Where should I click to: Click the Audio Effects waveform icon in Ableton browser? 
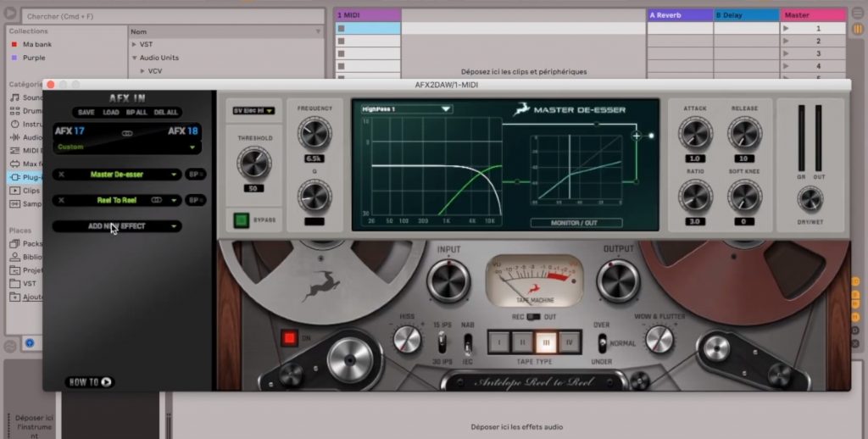click(15, 137)
